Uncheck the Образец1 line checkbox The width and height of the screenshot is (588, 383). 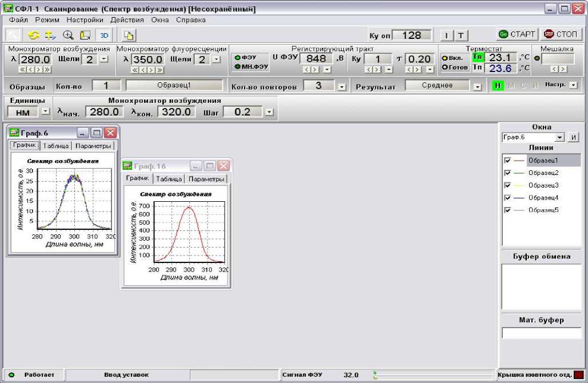click(507, 161)
